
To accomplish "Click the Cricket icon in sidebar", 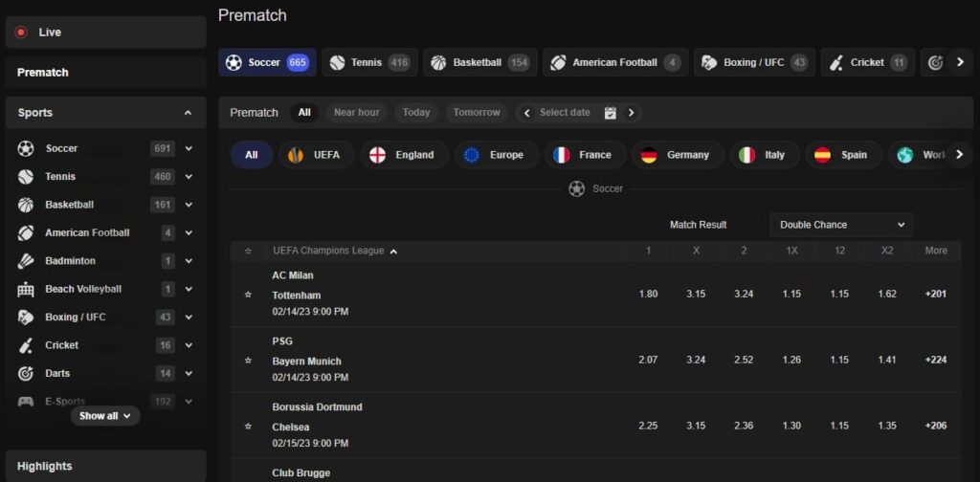I will pos(26,345).
